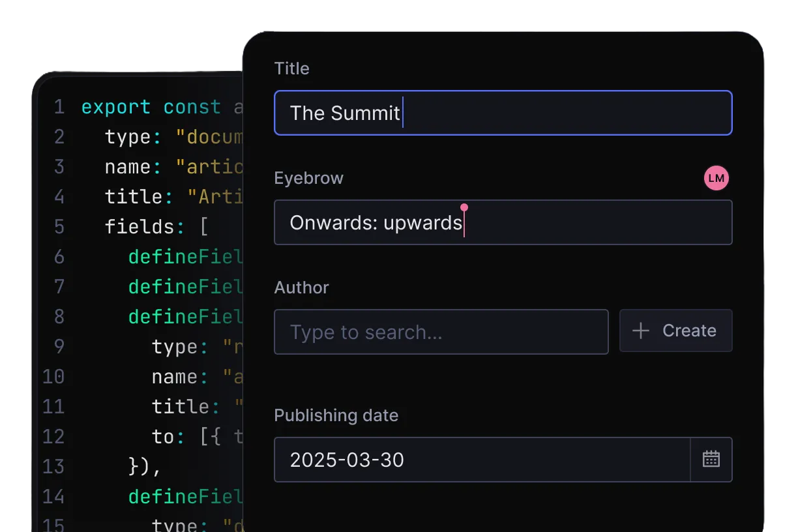Click line number 1 in code editor
The image size is (798, 532).
59,106
